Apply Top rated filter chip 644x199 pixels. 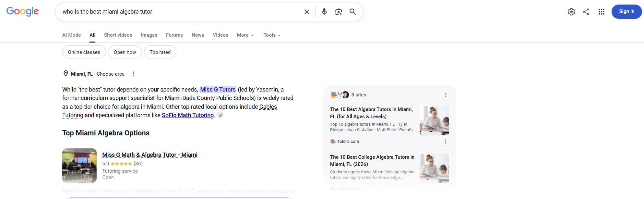tap(160, 52)
